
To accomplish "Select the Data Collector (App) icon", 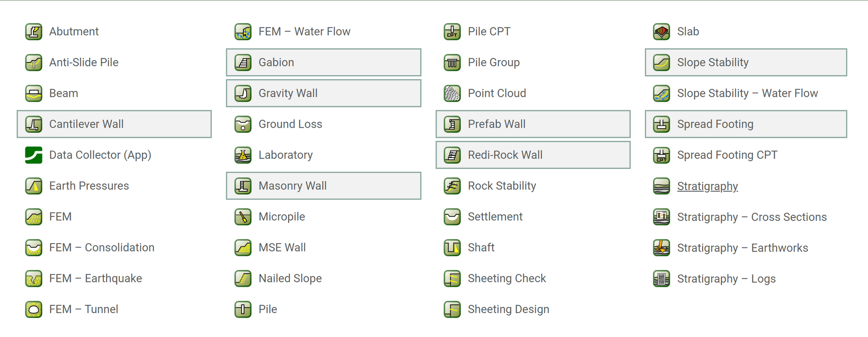I will (34, 155).
